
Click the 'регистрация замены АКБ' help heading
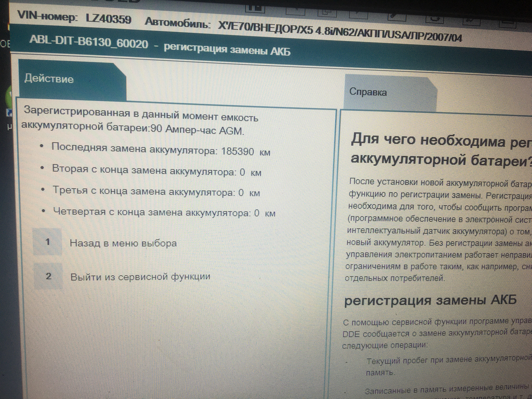tap(430, 300)
